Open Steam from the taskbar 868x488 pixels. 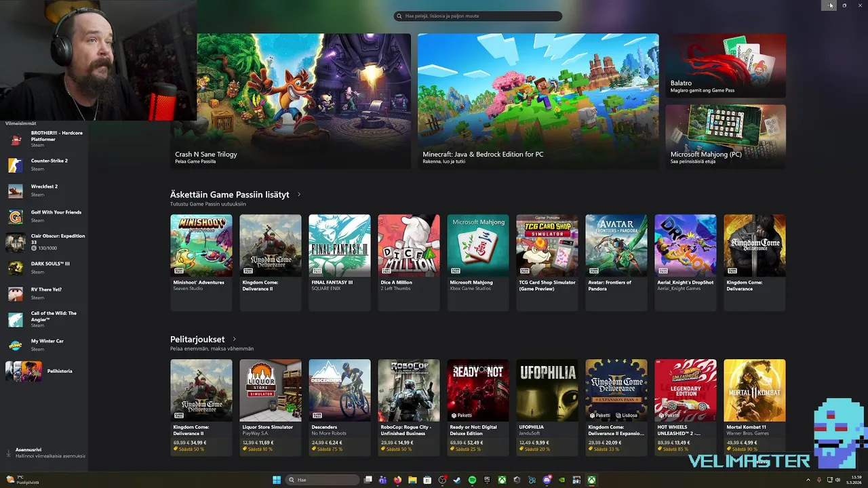[457, 480]
